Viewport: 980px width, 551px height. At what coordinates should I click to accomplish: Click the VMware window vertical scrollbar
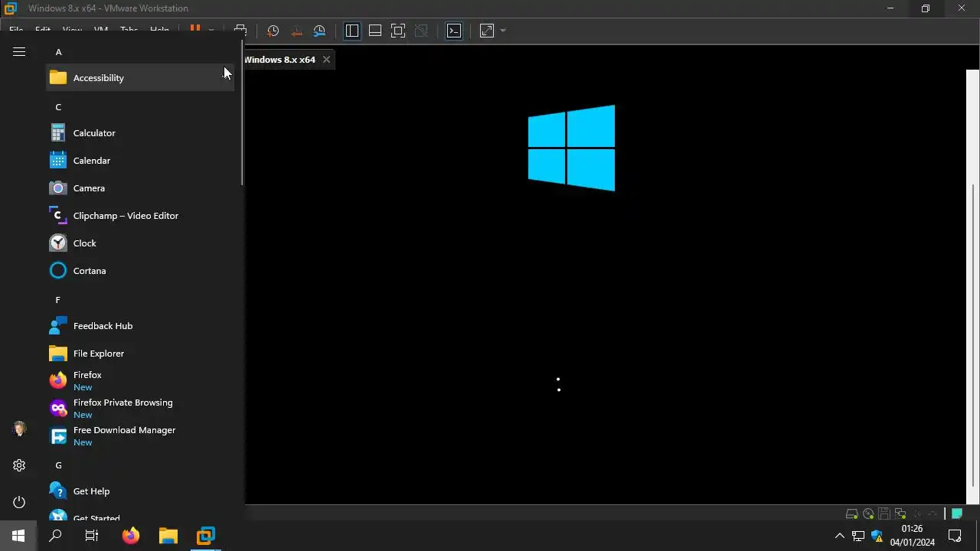(x=973, y=334)
